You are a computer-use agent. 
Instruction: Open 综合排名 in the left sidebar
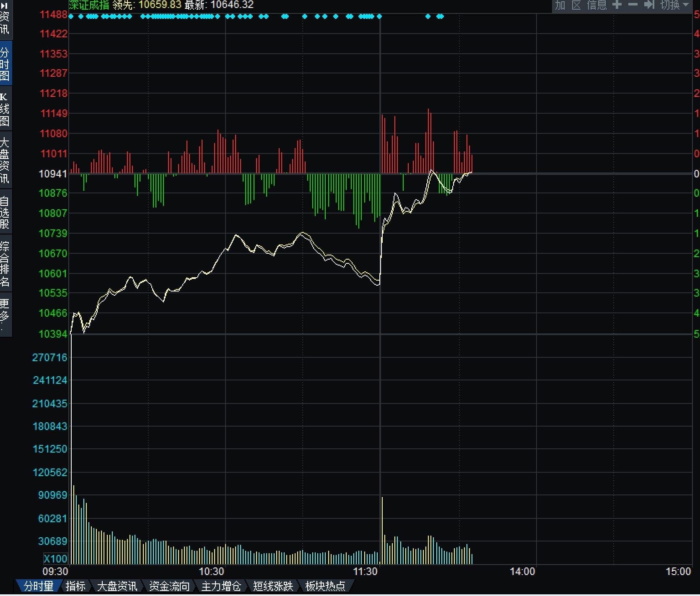coord(5,263)
